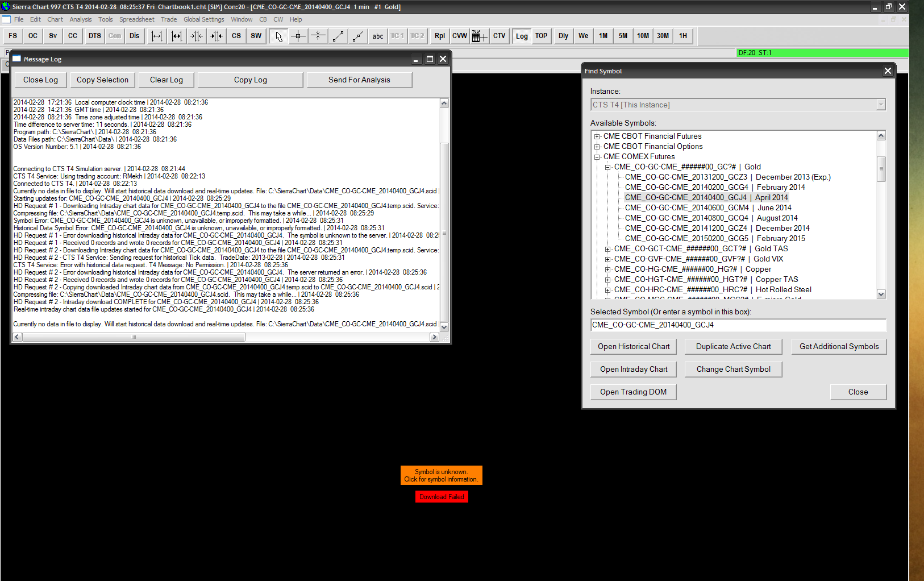Screen dimensions: 924x581
Task: Expand the Copper HG?# symbol group
Action: [607, 269]
